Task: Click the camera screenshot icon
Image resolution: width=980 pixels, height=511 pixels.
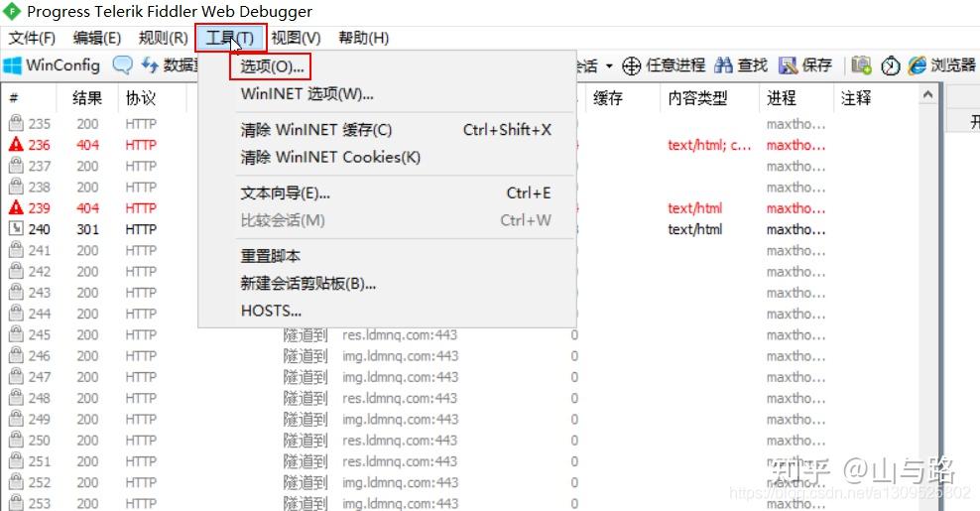Action: (x=861, y=65)
